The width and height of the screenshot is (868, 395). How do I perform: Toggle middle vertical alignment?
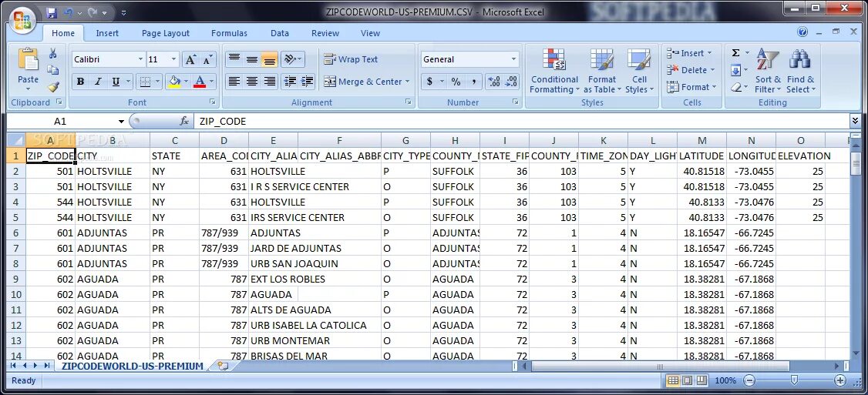tap(252, 59)
